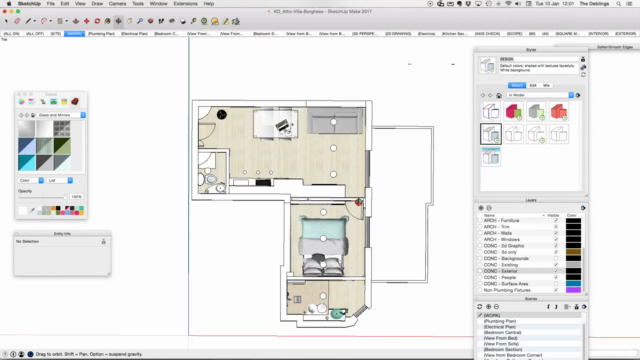Open the List dropdown in Colors panel
Viewport: 640px width, 360px height.
pos(60,180)
